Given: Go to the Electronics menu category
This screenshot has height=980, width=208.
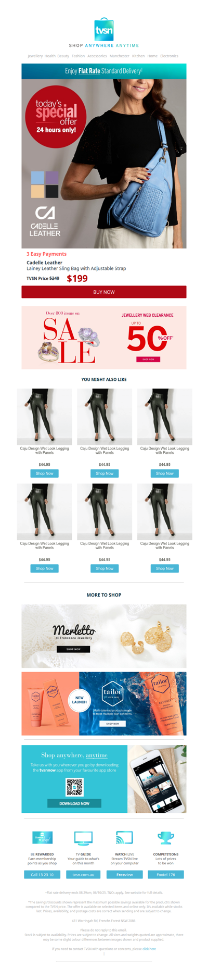Looking at the screenshot, I should [x=169, y=56].
